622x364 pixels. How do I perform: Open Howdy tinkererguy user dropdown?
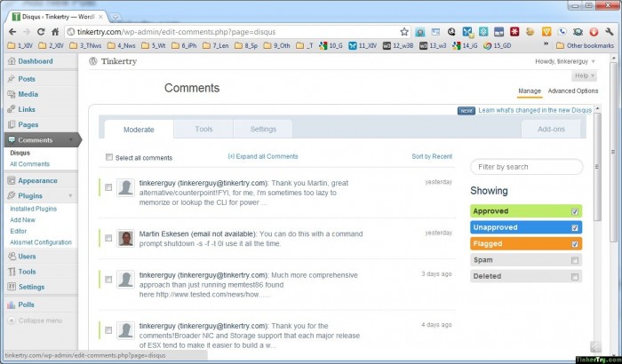(565, 61)
